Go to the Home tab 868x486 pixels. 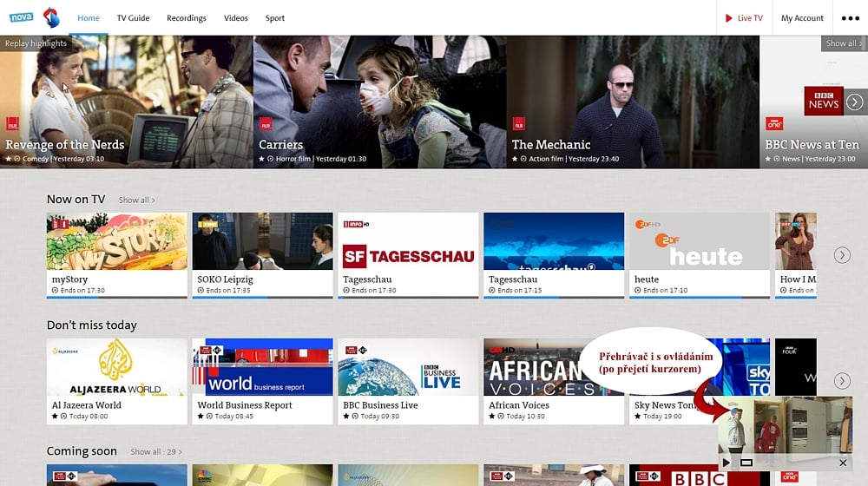(89, 18)
